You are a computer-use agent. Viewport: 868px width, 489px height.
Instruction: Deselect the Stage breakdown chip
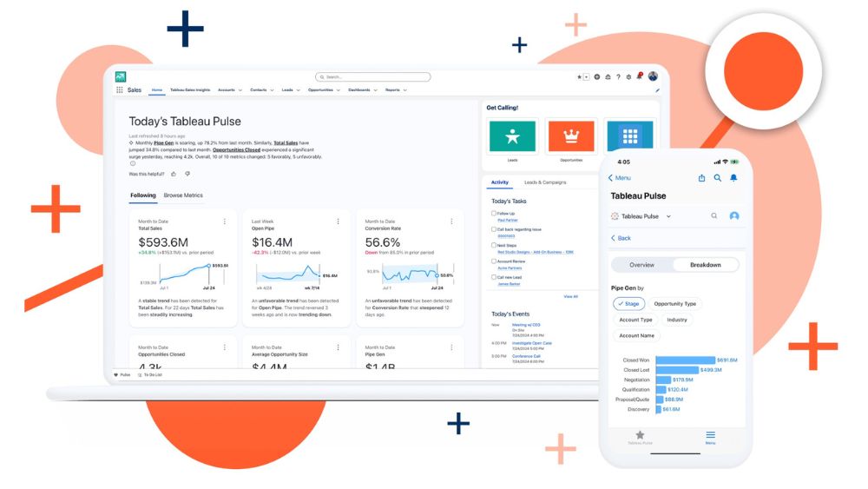(x=628, y=303)
